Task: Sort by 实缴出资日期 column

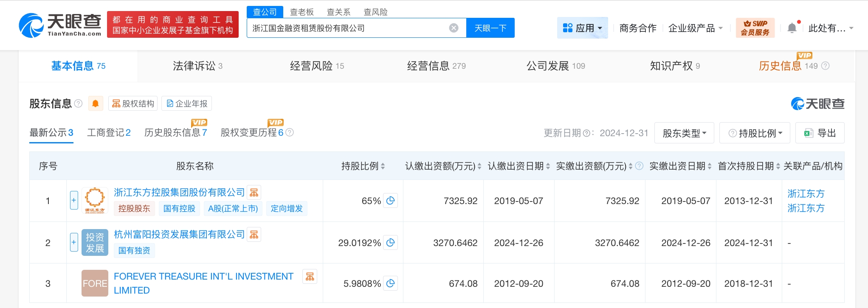Action: [710, 166]
